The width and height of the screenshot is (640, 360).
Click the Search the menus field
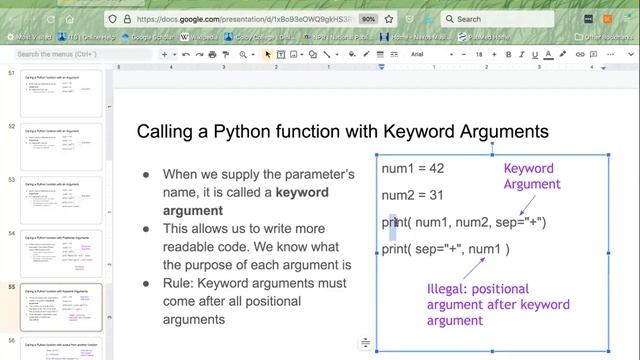click(x=83, y=54)
